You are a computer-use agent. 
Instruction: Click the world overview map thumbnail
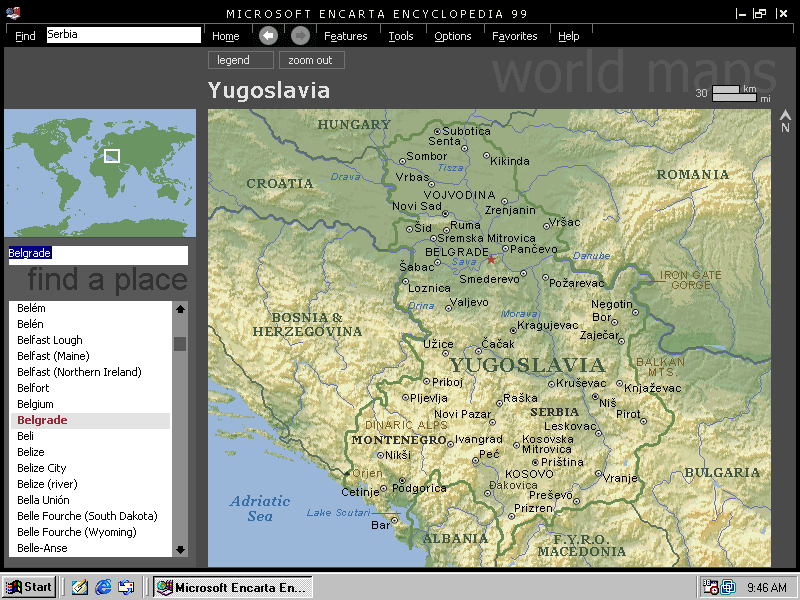100,172
